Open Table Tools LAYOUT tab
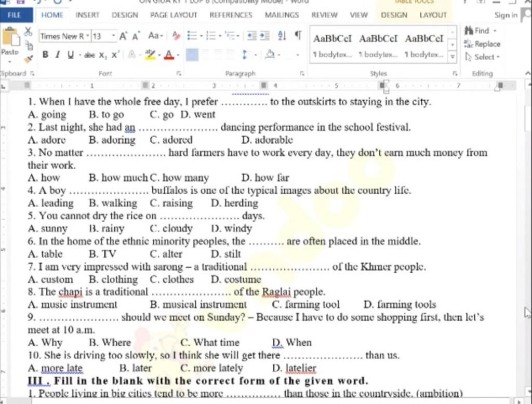This screenshot has height=404, width=532. [433, 15]
